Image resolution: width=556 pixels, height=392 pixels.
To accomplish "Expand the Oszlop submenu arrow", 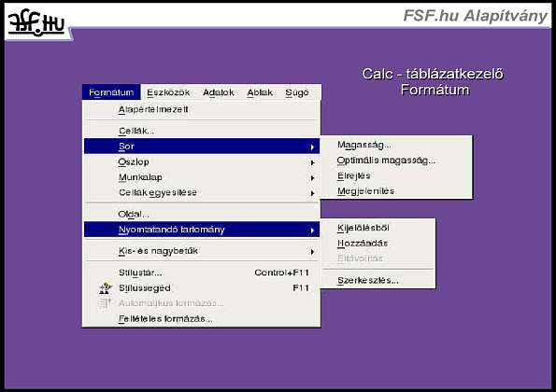I will tap(312, 162).
